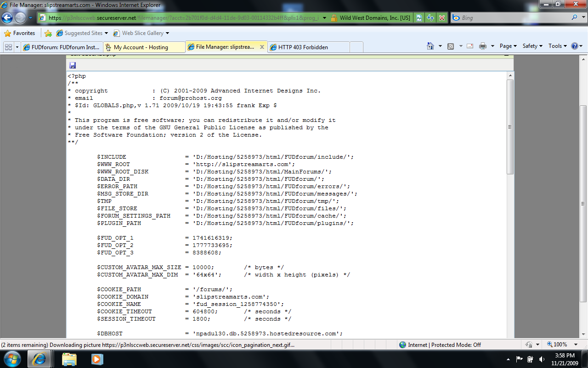The image size is (588, 368).
Task: Click the volume speaker tray icon
Action: coord(542,359)
